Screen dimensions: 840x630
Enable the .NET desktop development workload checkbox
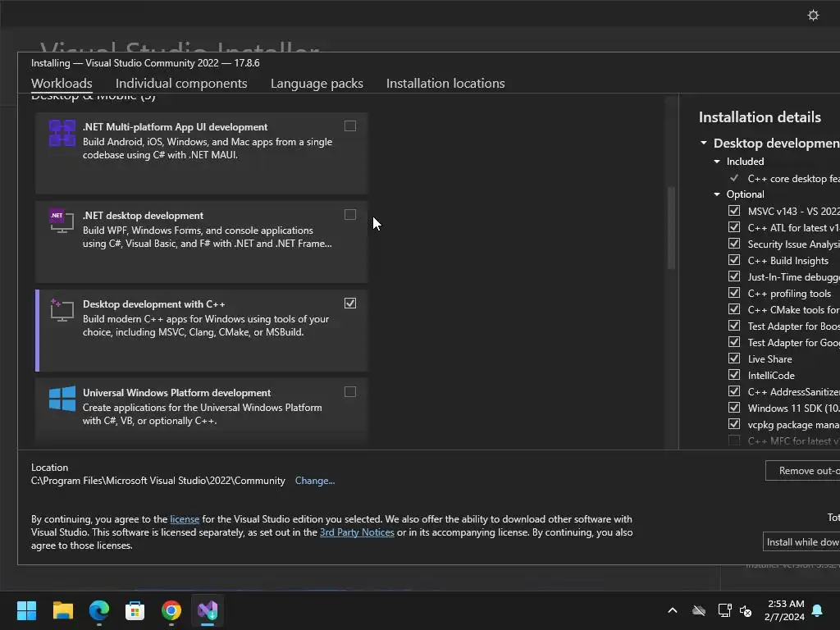[x=350, y=215]
